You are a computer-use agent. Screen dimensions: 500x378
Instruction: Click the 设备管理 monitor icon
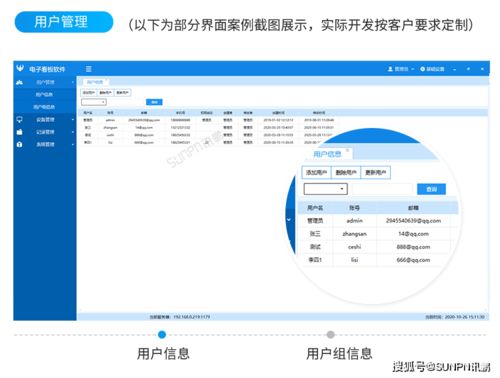click(x=19, y=119)
